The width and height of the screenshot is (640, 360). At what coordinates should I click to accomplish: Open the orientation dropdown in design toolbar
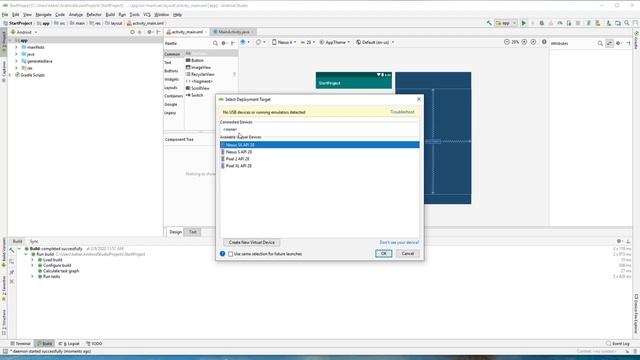pyautogui.click(x=260, y=42)
